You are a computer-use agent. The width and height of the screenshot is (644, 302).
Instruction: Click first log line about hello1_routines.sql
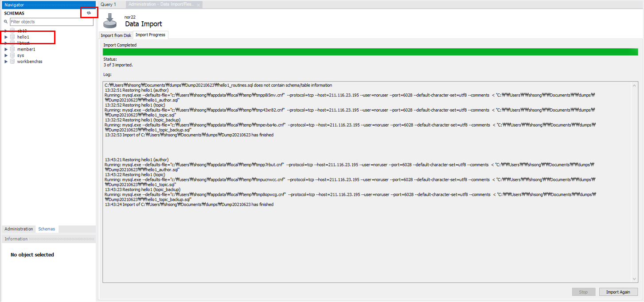pyautogui.click(x=218, y=85)
